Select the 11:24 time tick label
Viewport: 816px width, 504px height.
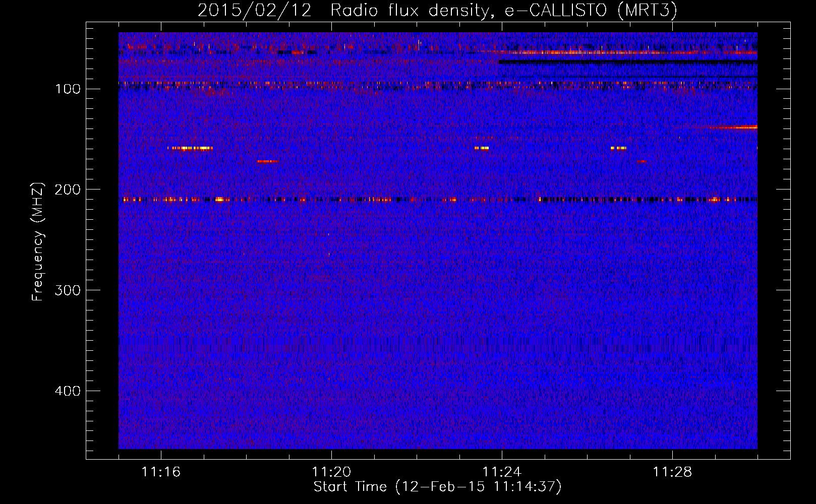[502, 472]
